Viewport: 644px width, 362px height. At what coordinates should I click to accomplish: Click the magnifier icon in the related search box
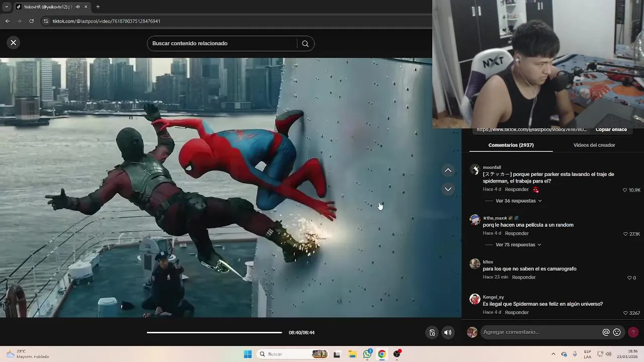[x=305, y=44]
